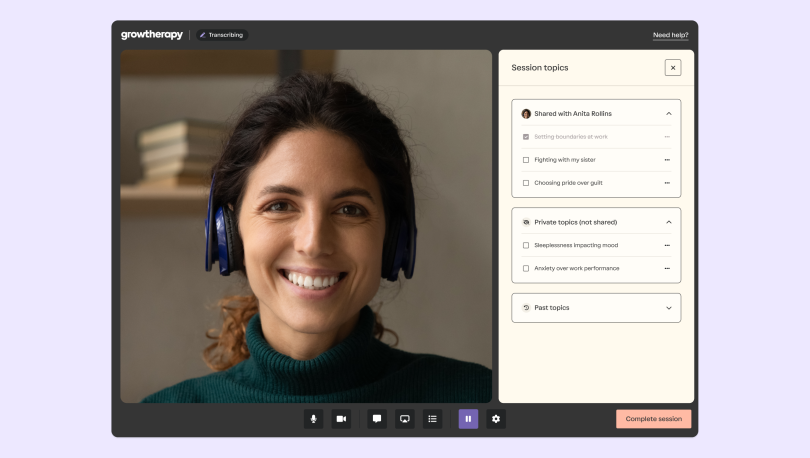Mute the microphone
The image size is (810, 458).
pos(313,419)
